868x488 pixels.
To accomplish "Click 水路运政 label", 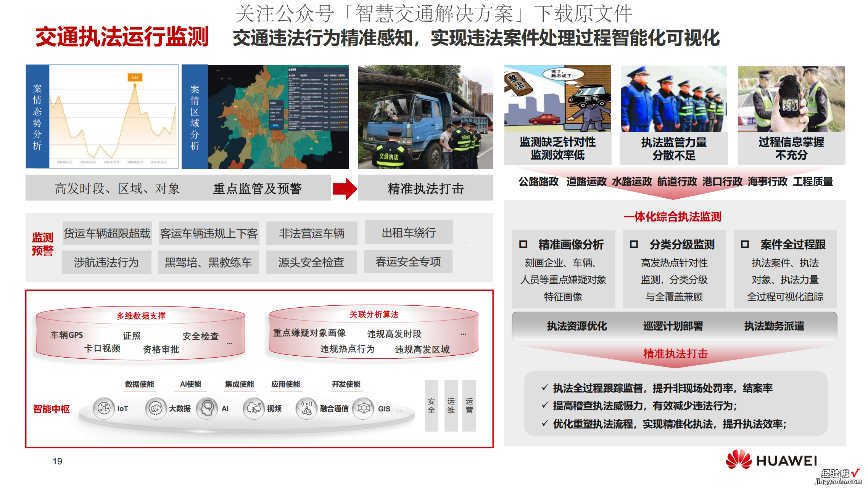I will (x=632, y=181).
